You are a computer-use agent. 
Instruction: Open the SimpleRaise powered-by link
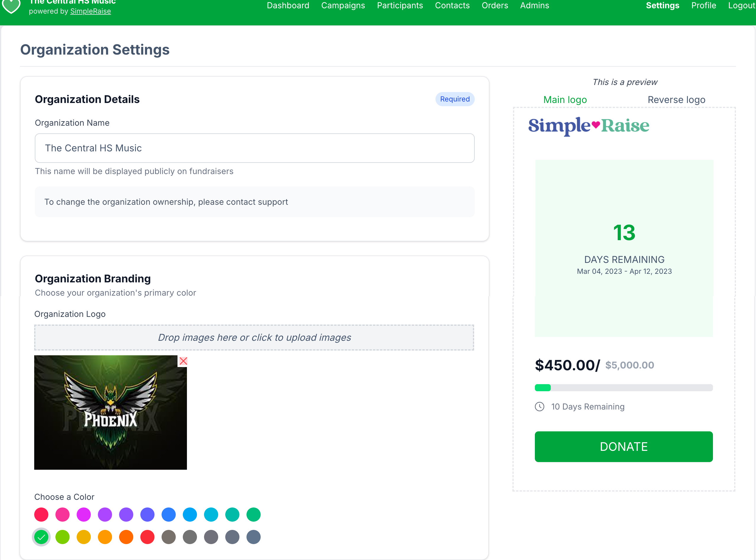pyautogui.click(x=91, y=11)
